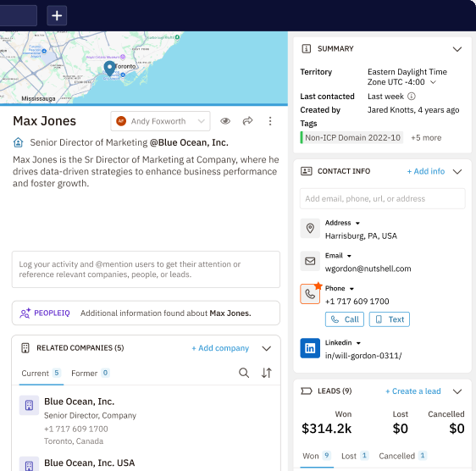Open the Email type dropdown
Screen dimensions: 476x471
pyautogui.click(x=349, y=256)
